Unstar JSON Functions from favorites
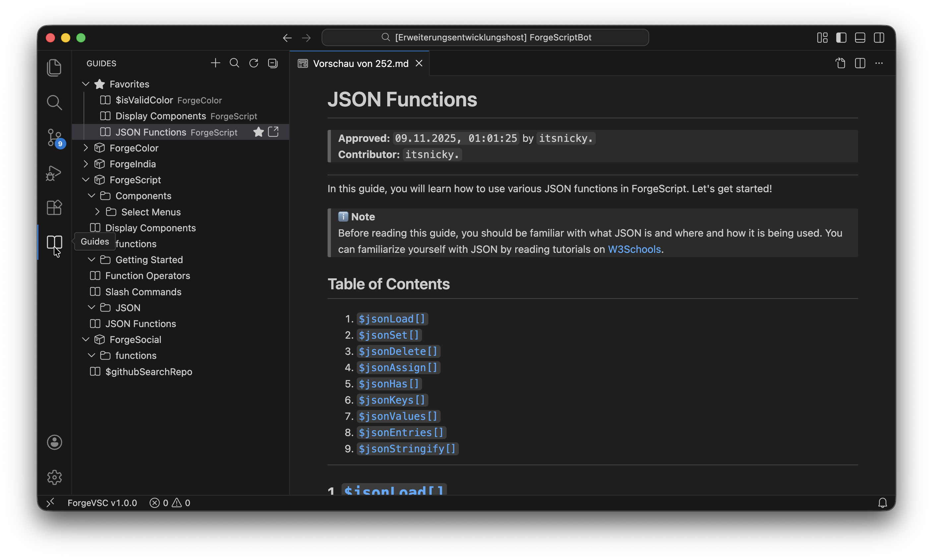Screen dimensions: 933x560 tap(258, 132)
